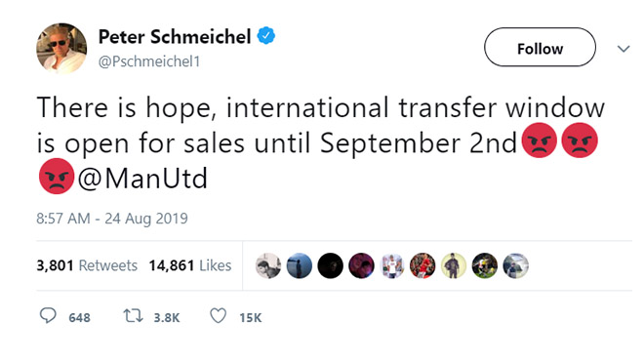This screenshot has width=644, height=362.
Task: Click the last liker avatar
Action: 515,265
